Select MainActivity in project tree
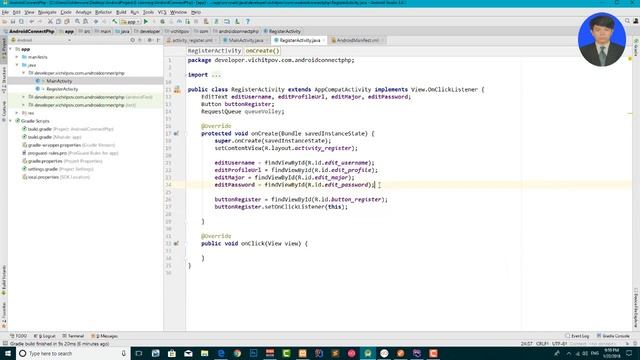Image resolution: width=640 pixels, height=360 pixels. tap(59, 81)
